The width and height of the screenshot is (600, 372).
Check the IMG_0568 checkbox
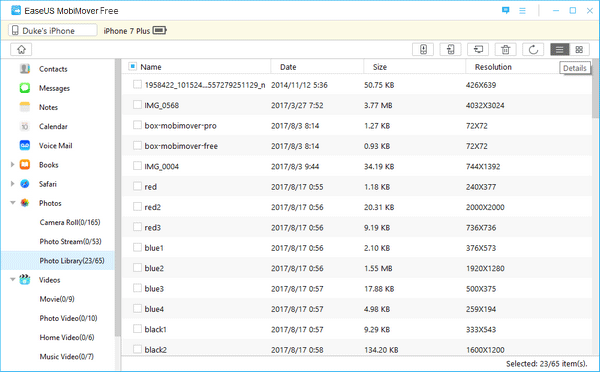click(x=137, y=104)
